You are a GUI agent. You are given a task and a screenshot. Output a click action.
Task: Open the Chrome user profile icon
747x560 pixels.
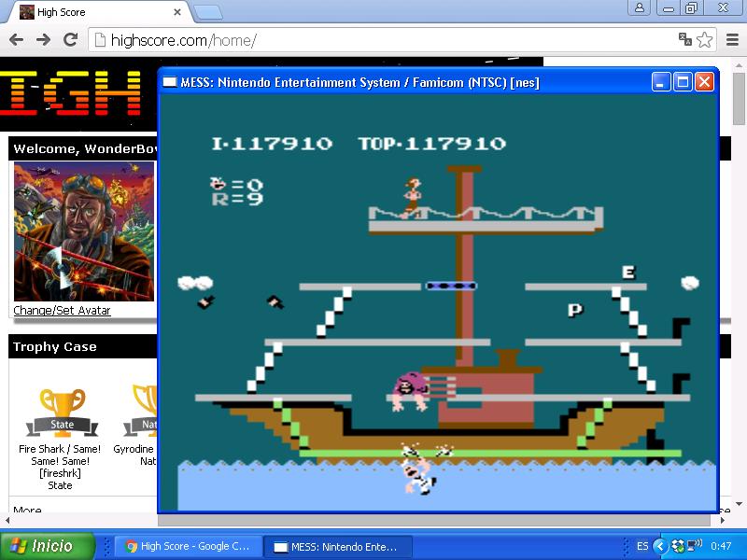(x=640, y=8)
